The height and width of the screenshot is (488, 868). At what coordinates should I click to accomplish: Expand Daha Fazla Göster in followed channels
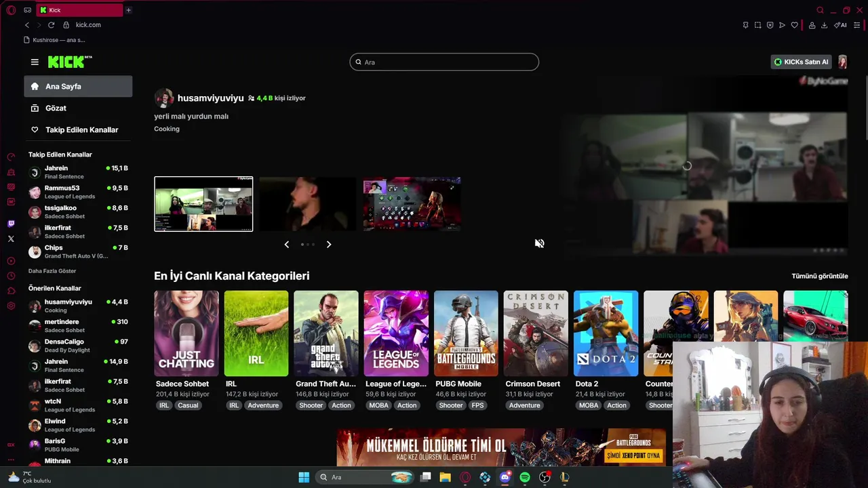52,271
